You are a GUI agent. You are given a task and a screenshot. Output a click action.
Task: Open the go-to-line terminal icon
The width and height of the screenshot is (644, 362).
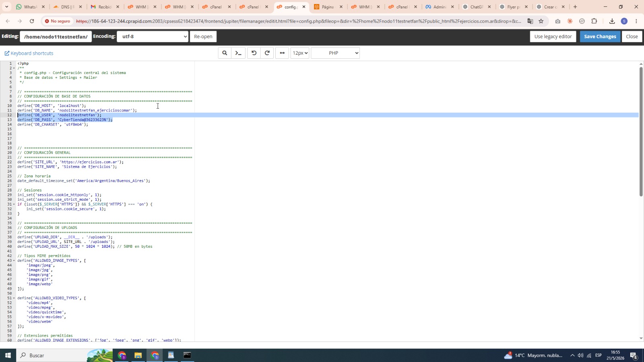(x=238, y=53)
